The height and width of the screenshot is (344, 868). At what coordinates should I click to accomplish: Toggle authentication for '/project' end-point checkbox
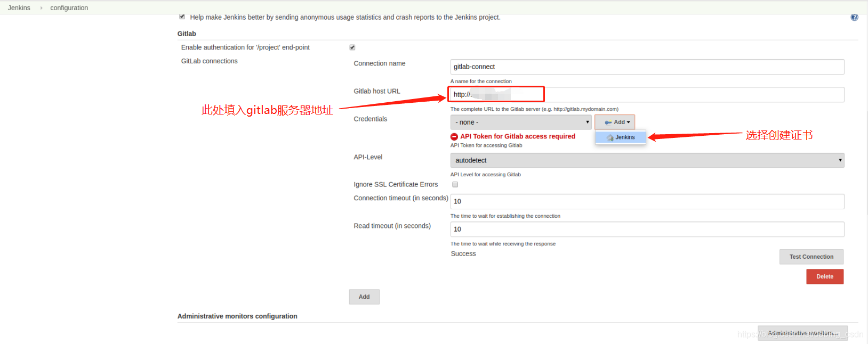[x=352, y=47]
